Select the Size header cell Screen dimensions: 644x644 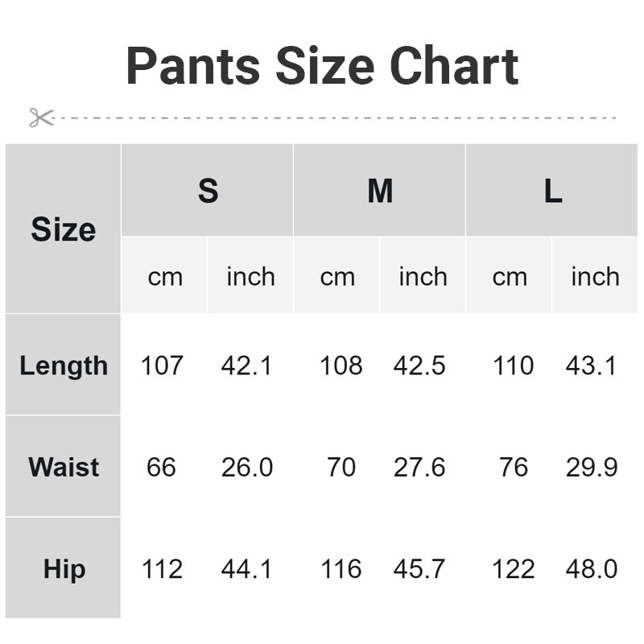[x=63, y=229]
